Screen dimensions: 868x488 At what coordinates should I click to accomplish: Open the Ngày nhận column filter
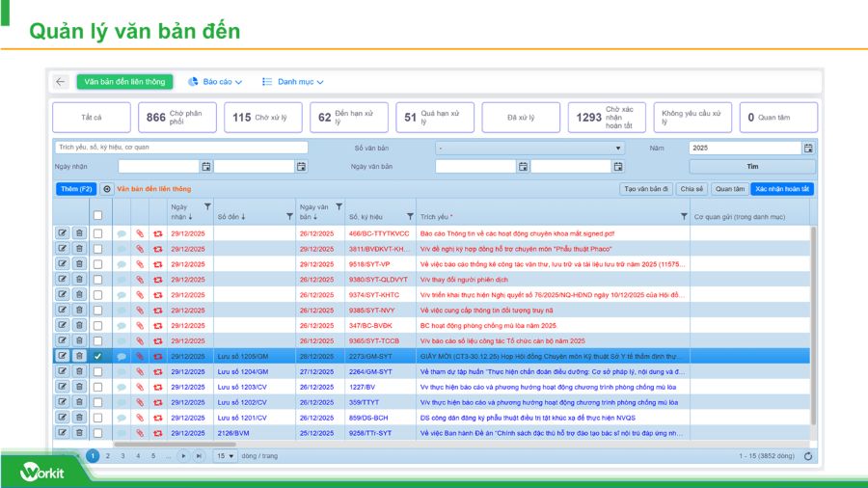207,207
